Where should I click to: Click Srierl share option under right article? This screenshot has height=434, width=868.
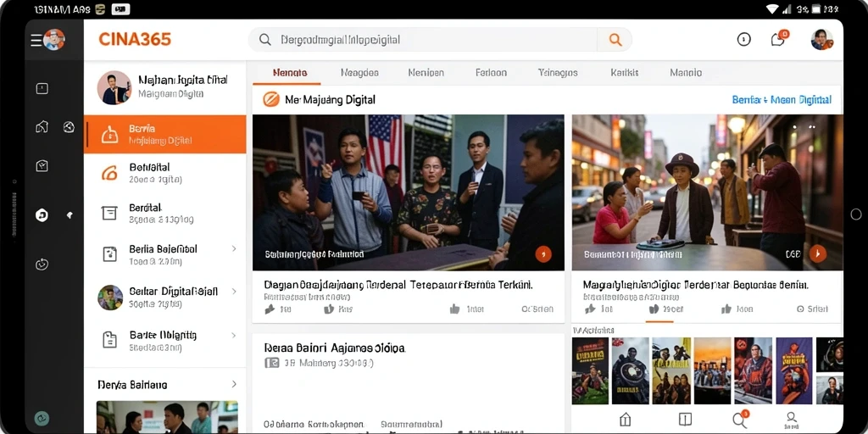pos(812,309)
